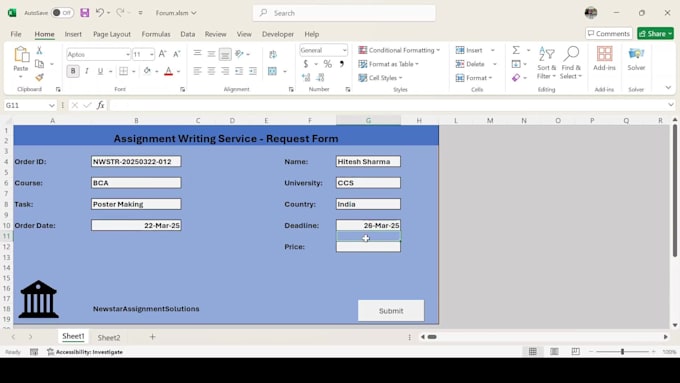Image resolution: width=680 pixels, height=383 pixels.
Task: Click the Copy icon
Action: [39, 64]
